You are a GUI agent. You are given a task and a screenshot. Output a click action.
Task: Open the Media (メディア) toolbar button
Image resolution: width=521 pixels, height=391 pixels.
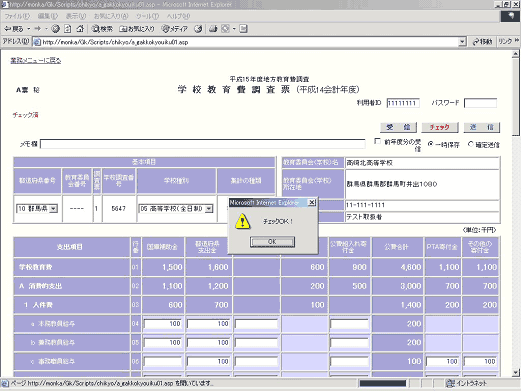175,29
